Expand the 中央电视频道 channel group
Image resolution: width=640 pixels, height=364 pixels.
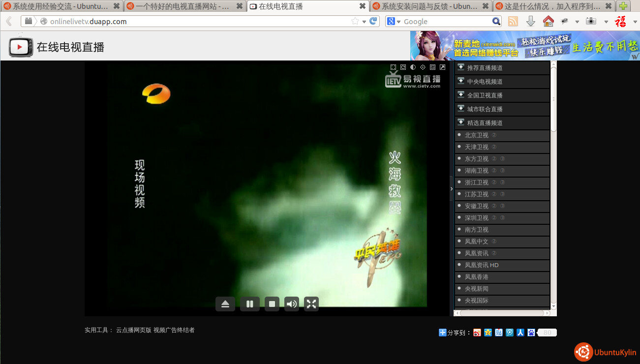(x=485, y=82)
